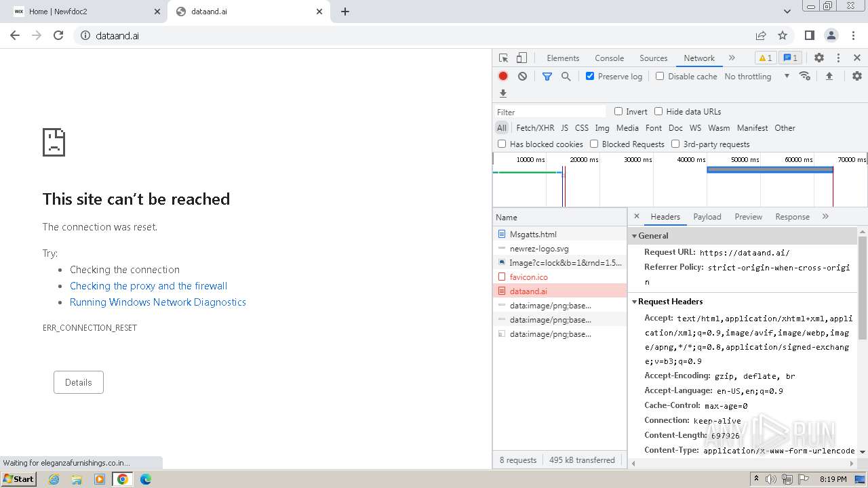Enable Blocked Requests filter
The height and width of the screenshot is (488, 868).
[594, 144]
